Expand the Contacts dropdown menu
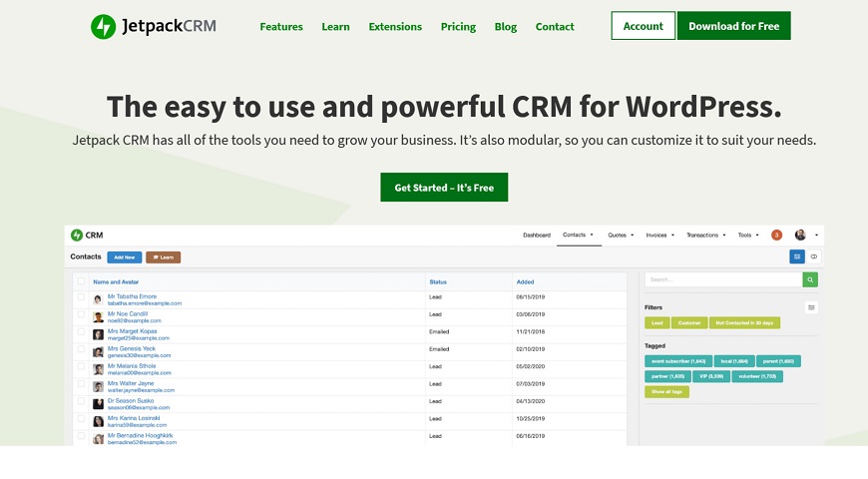The width and height of the screenshot is (868, 479). click(x=577, y=236)
